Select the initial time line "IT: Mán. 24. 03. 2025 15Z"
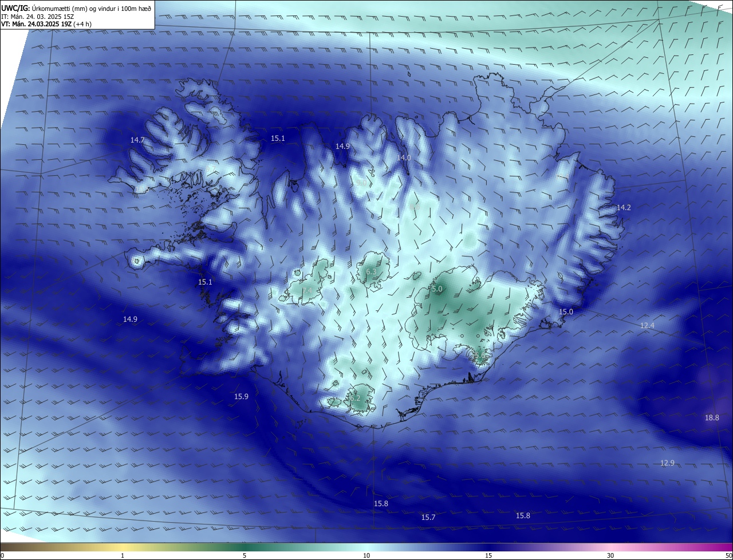Image resolution: width=733 pixels, height=560 pixels. pyautogui.click(x=38, y=16)
